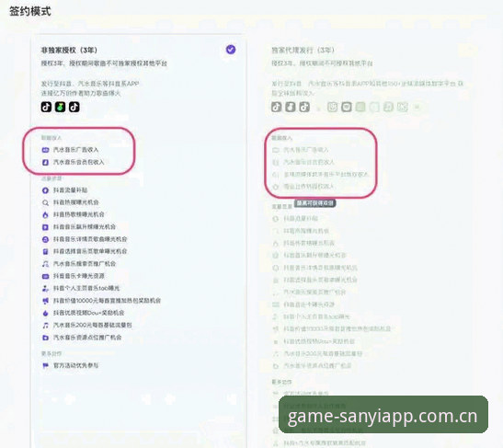Click 汽水音乐资源点位推广机会 text in exclusive card
This screenshot has width=503, height=448.
tap(317, 366)
